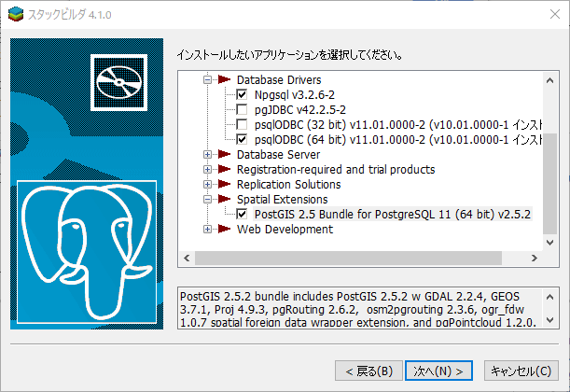Click the red arrow icon beside Replication Solutions
Image resolution: width=570 pixels, height=392 pixels.
point(224,185)
